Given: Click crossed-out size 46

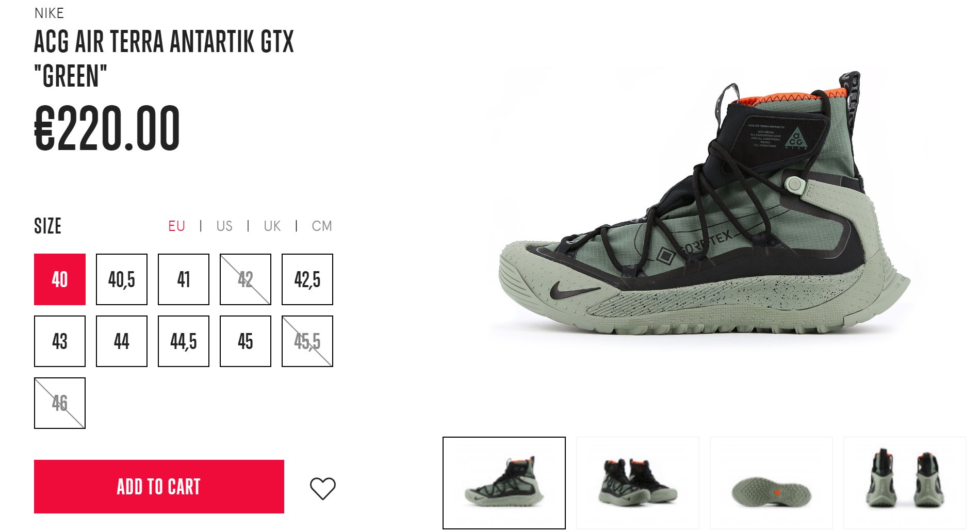Looking at the screenshot, I should (x=60, y=403).
